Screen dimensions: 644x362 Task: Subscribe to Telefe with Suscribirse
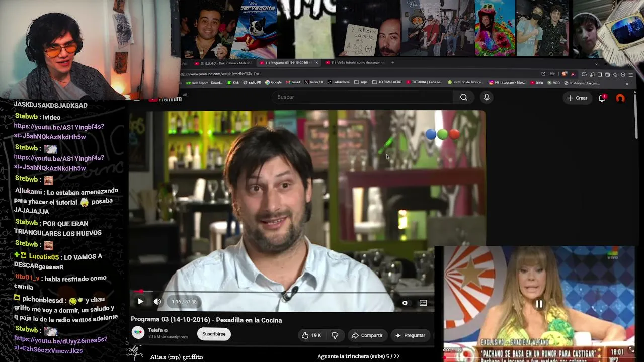214,334
